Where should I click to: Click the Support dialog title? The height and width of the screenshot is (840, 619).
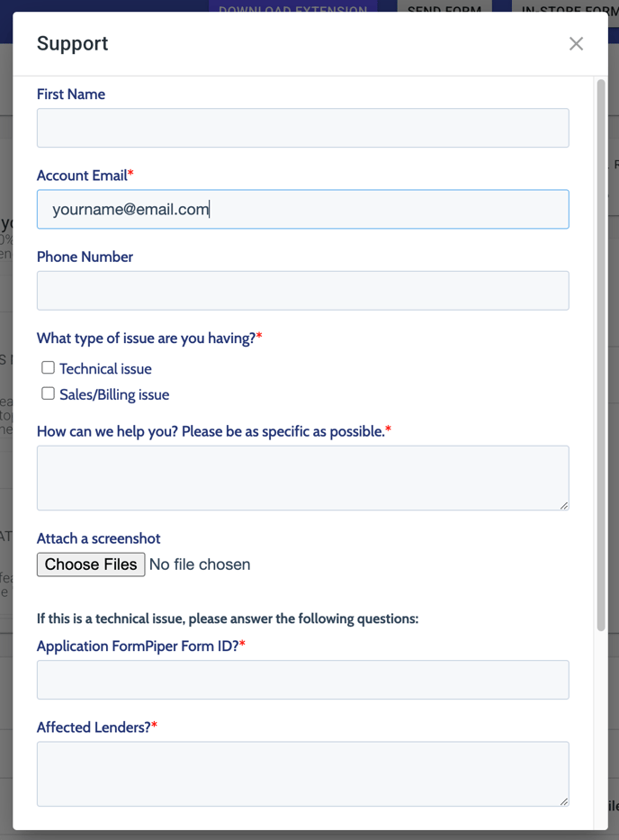pos(72,42)
